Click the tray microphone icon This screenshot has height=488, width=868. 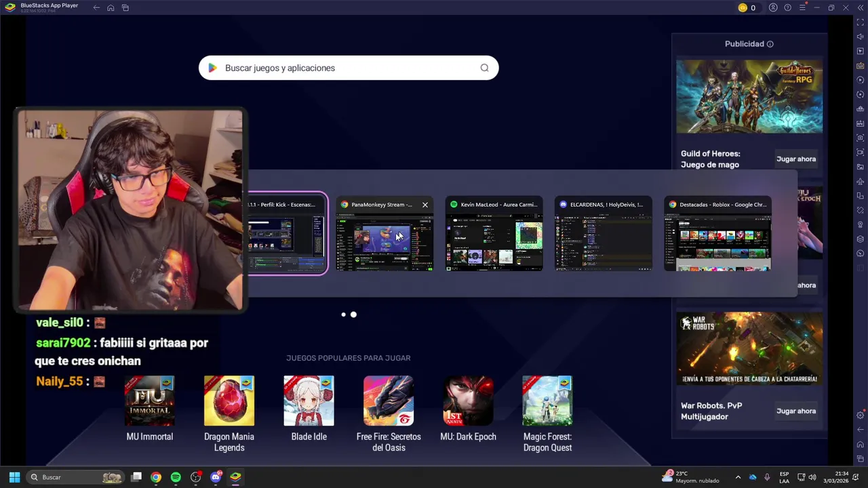click(x=767, y=477)
